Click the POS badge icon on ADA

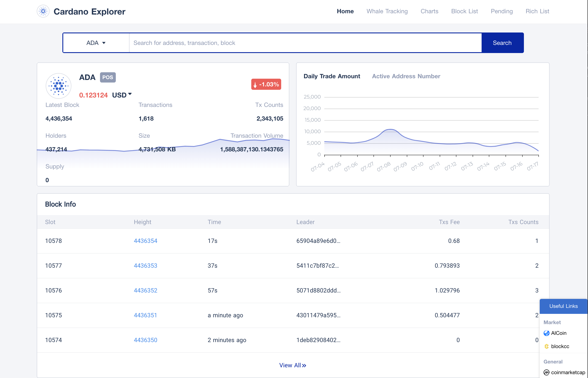tap(107, 77)
